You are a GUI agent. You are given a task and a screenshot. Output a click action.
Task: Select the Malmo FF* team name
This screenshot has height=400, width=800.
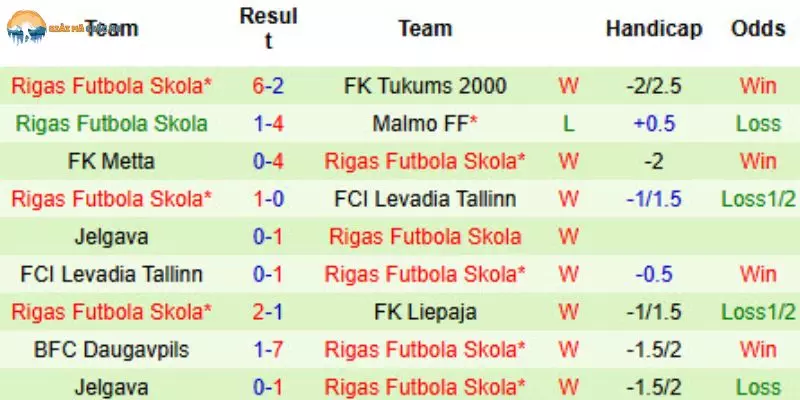pos(425,123)
